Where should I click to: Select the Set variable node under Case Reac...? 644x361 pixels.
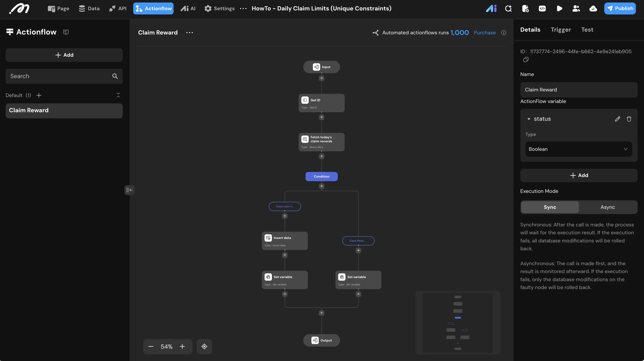(358, 280)
